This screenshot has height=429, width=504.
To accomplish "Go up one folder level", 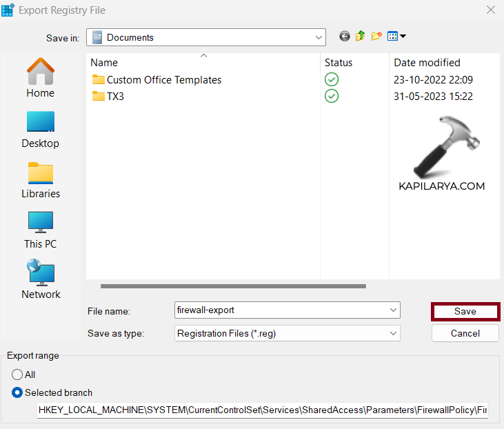I will pyautogui.click(x=361, y=37).
